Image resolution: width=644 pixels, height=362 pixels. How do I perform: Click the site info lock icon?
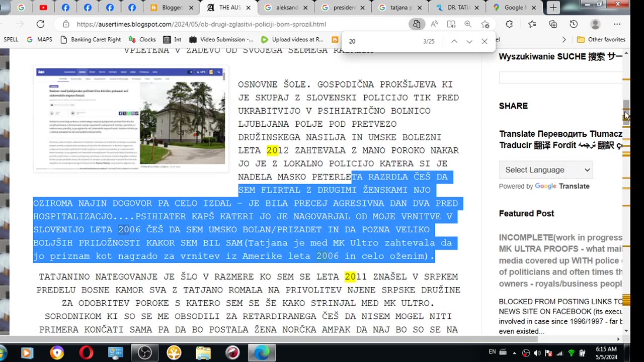pyautogui.click(x=66, y=24)
